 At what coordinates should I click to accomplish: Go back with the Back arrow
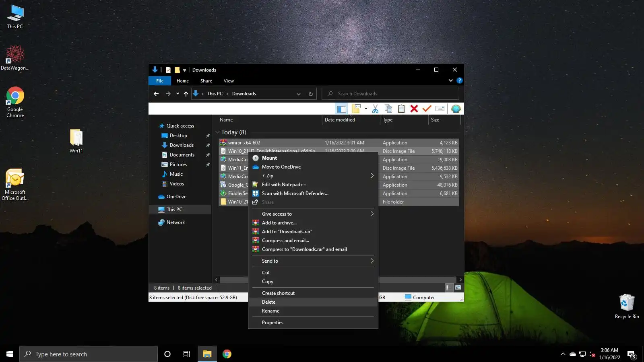pyautogui.click(x=156, y=94)
